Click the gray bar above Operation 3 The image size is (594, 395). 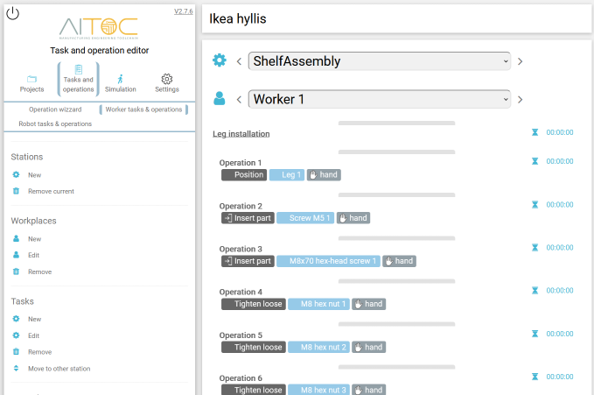[x=397, y=238]
